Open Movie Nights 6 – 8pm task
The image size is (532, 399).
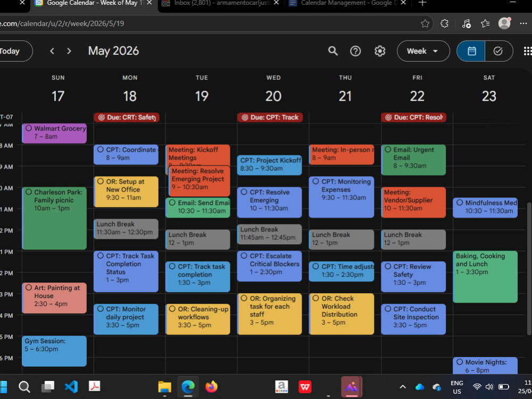(x=485, y=366)
